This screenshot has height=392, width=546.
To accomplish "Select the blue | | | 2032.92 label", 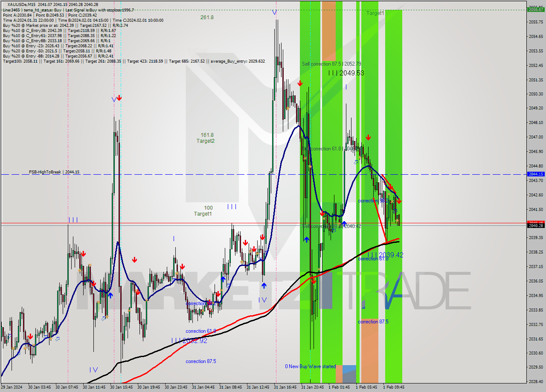I will coord(189,341).
